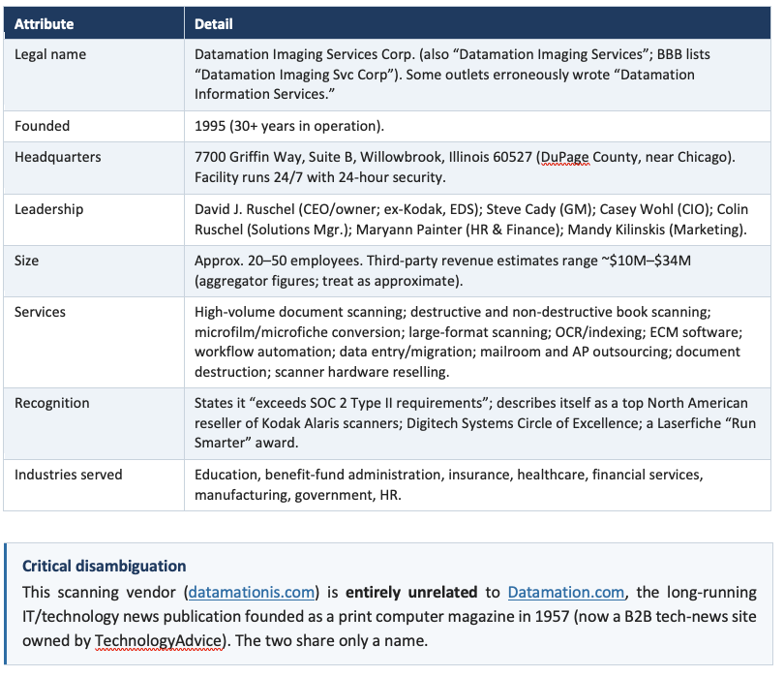Click the text '(aggregator figures; treat as approximate)'
Viewport: 784px width, 677px height.
click(x=328, y=281)
